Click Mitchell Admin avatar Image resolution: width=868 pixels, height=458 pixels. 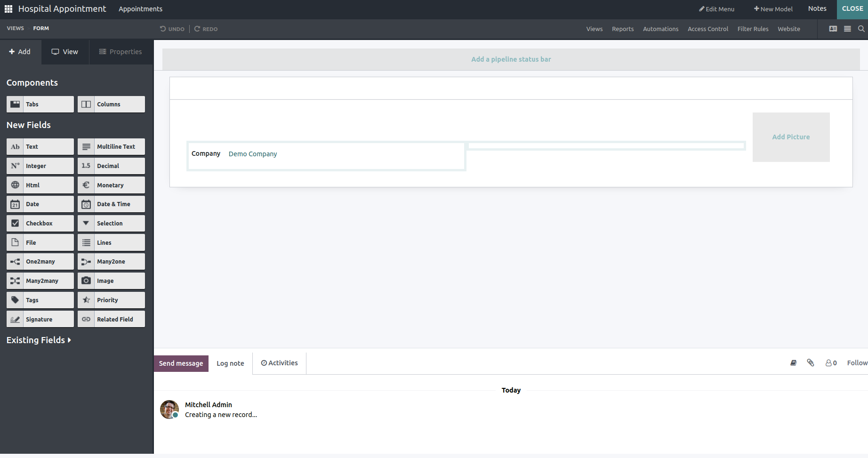pos(169,410)
